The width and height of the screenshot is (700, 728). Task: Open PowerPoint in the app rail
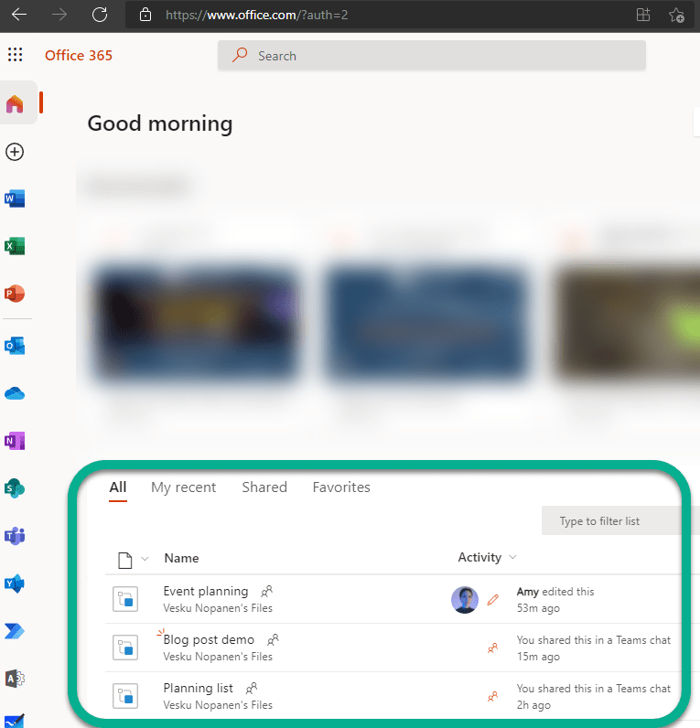click(15, 294)
